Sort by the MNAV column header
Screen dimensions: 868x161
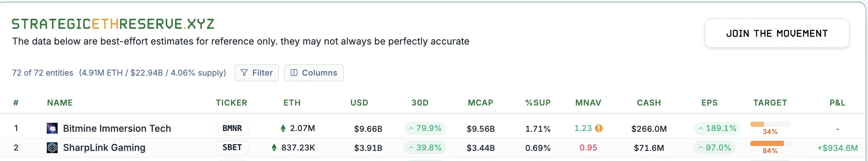tap(588, 103)
